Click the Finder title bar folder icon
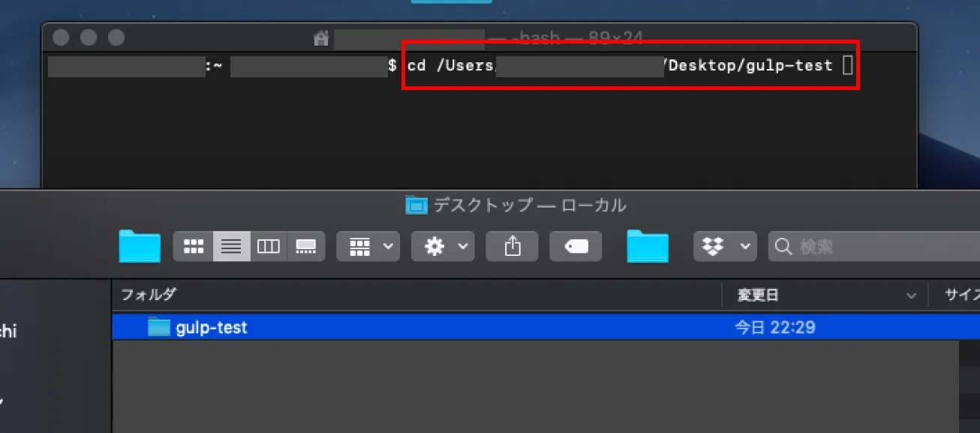Viewport: 980px width, 433px height. pos(416,205)
